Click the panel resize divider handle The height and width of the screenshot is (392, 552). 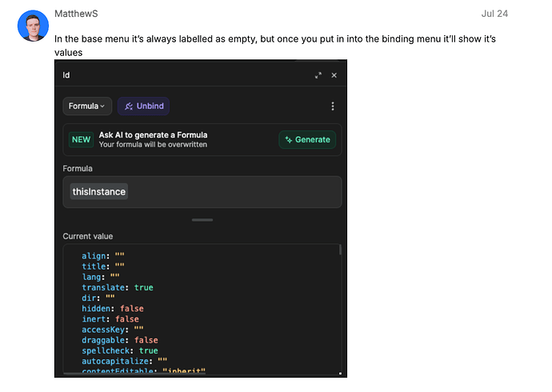[x=202, y=220]
